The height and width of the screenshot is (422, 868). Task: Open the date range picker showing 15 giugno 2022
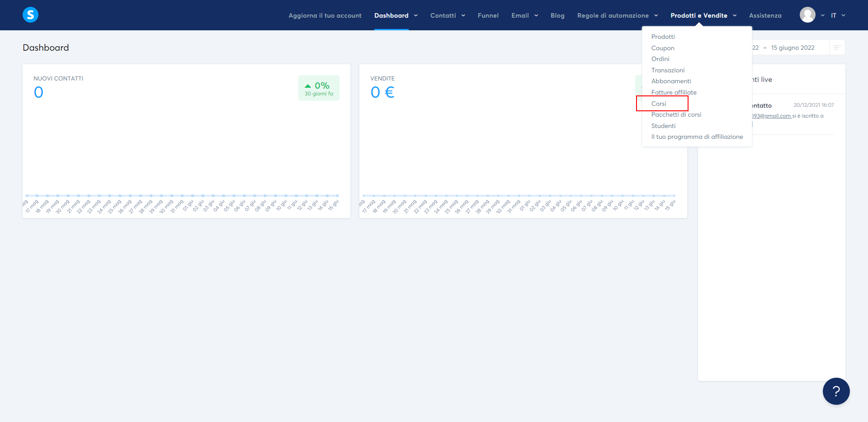(792, 47)
